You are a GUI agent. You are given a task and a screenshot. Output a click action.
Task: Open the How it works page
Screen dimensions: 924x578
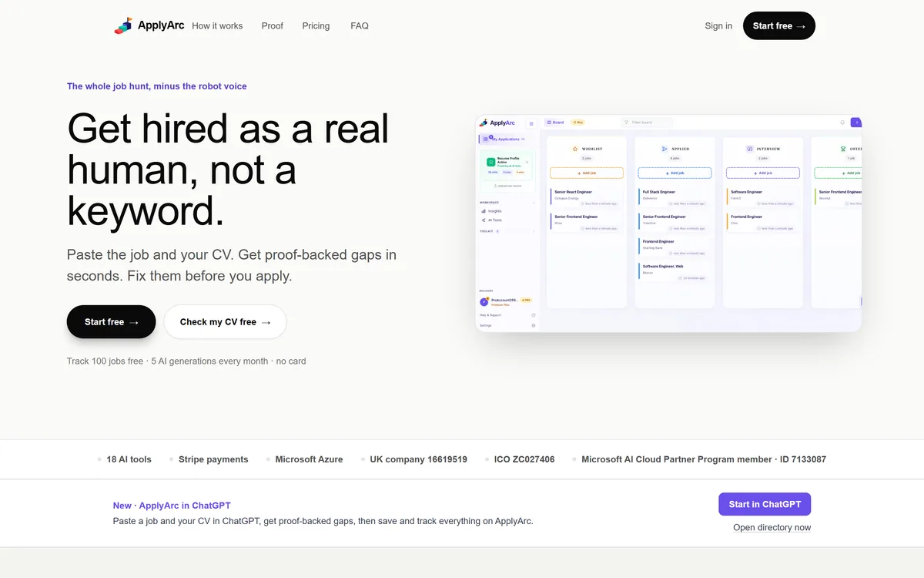217,25
